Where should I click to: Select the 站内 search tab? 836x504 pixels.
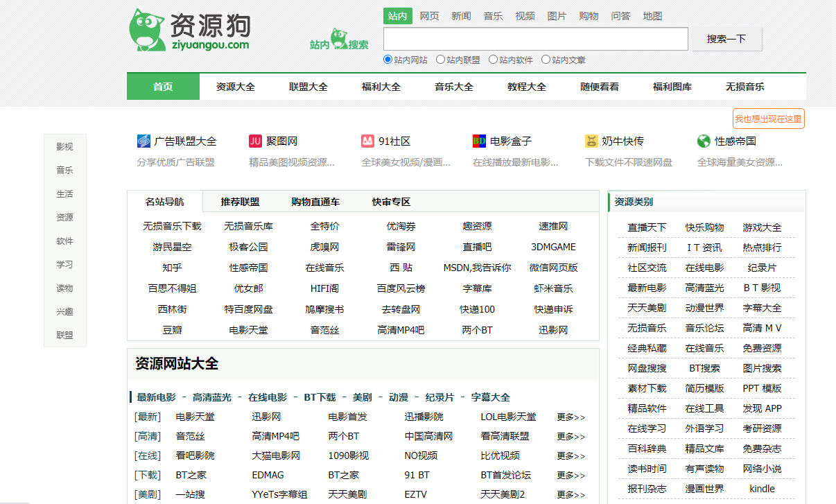[398, 16]
